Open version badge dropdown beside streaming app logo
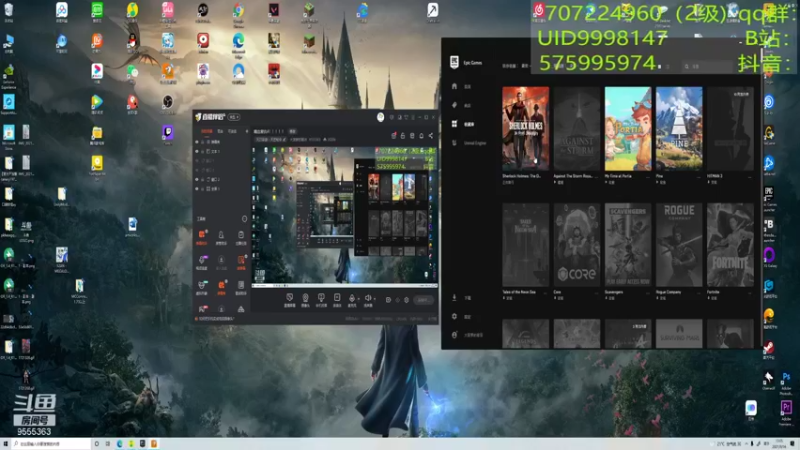Image resolution: width=800 pixels, height=450 pixels. coord(234,117)
